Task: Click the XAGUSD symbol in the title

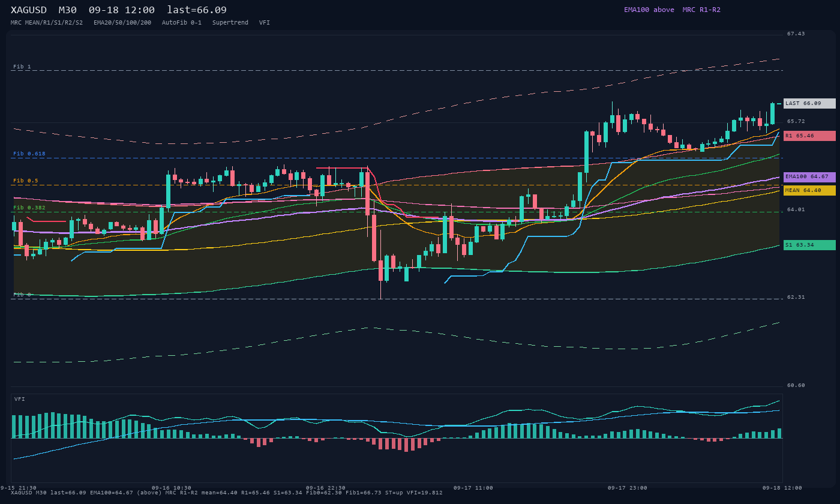Action: coord(29,10)
